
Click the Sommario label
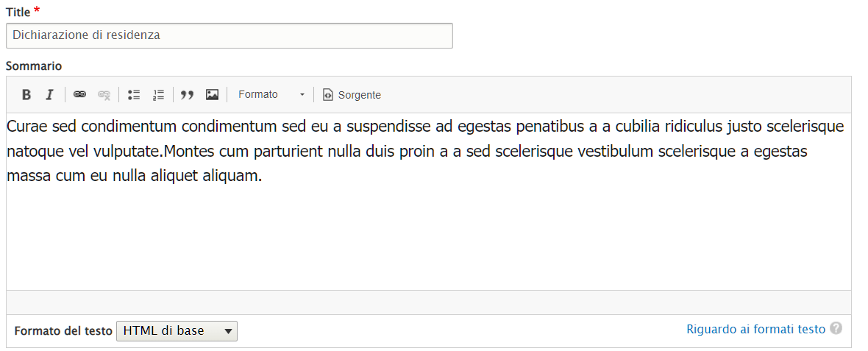coord(34,66)
